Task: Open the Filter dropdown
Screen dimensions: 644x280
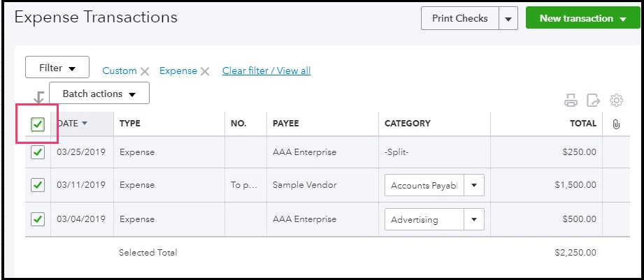Action: click(57, 67)
